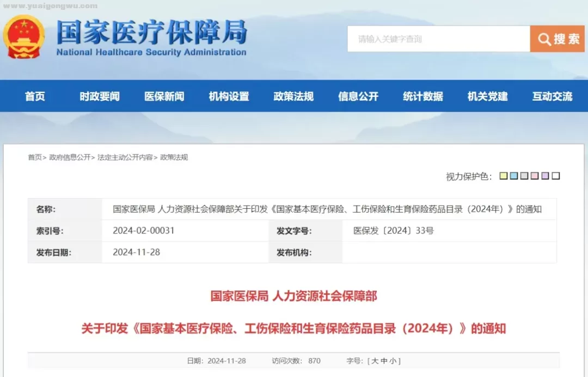Click the 日期: 2024-11-28 text below the headline
The image size is (588, 377).
point(216,361)
